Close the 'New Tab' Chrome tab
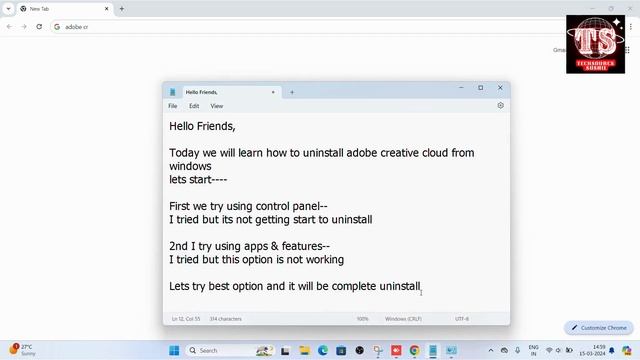This screenshot has height=360, width=640. tap(107, 9)
